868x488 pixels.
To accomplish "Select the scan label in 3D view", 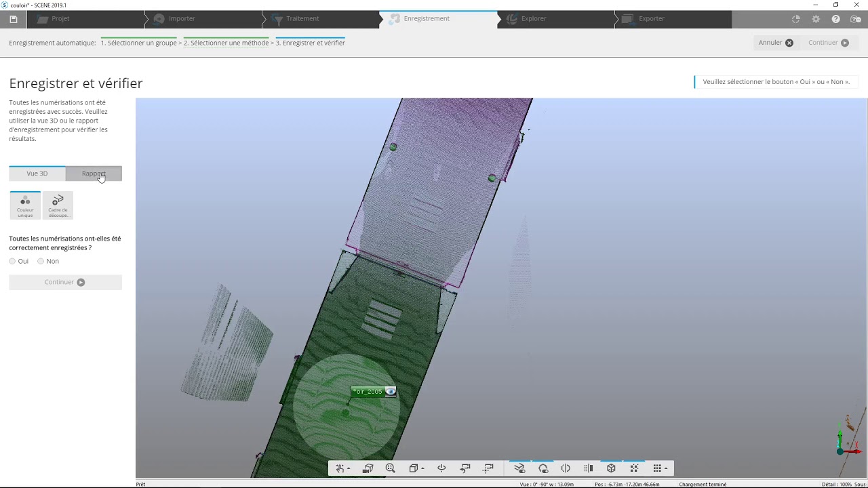I will point(369,392).
